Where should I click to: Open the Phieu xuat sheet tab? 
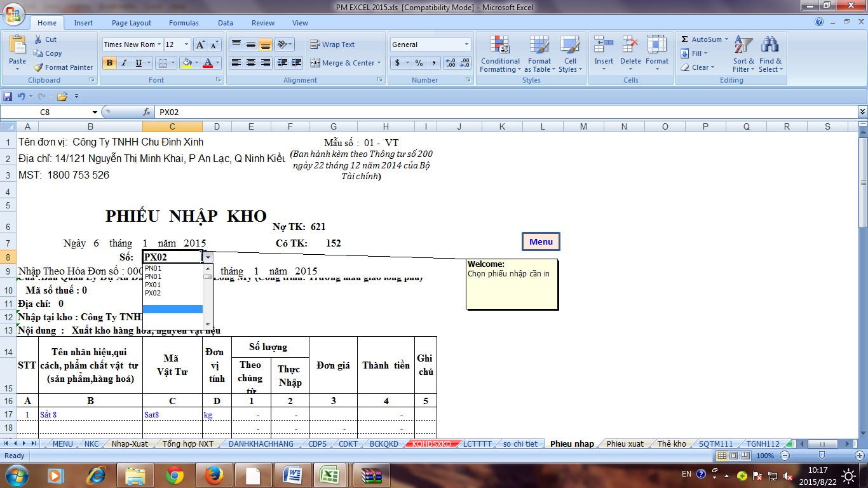pos(625,444)
